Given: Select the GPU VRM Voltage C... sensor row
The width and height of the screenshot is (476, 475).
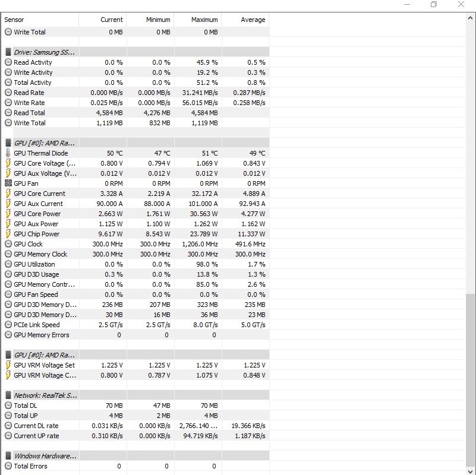Looking at the screenshot, I should [x=135, y=375].
